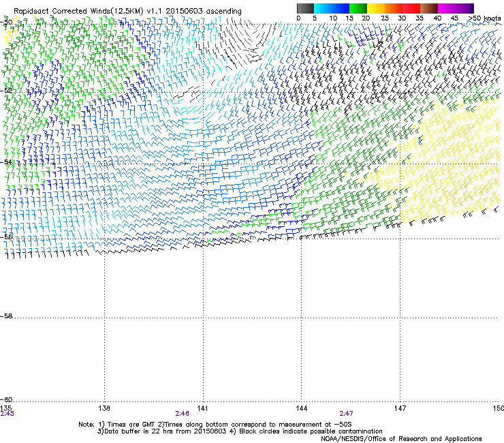Image resolution: width=504 pixels, height=443 pixels.
Task: Click the '>50 knots' legend label
Action: tap(484, 18)
